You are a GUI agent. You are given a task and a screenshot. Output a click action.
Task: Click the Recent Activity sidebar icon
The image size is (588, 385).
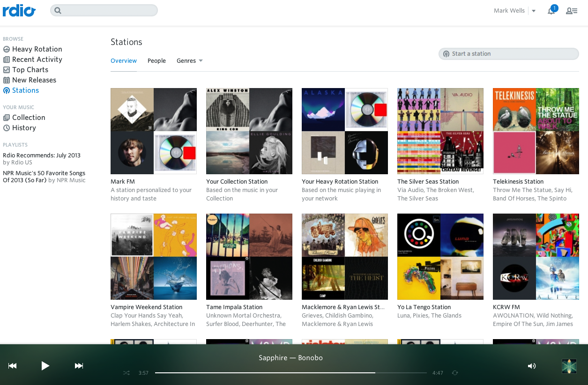click(x=7, y=59)
